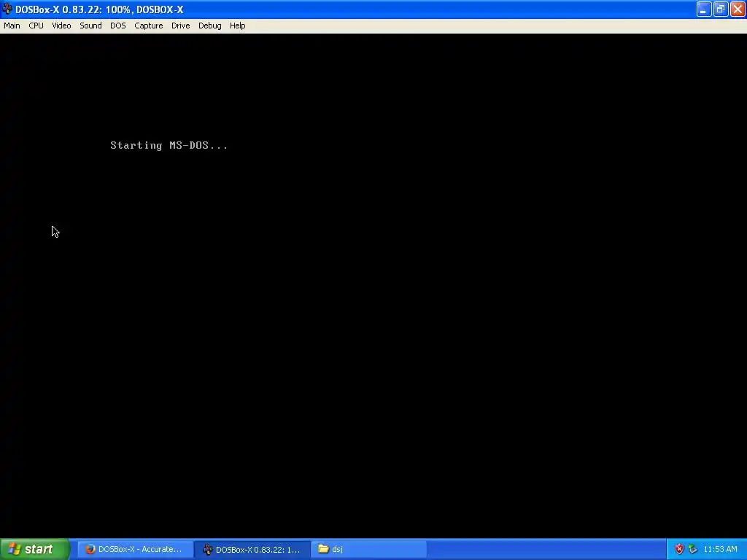Open the Capture menu
Image resolution: width=747 pixels, height=560 pixels.
(149, 26)
